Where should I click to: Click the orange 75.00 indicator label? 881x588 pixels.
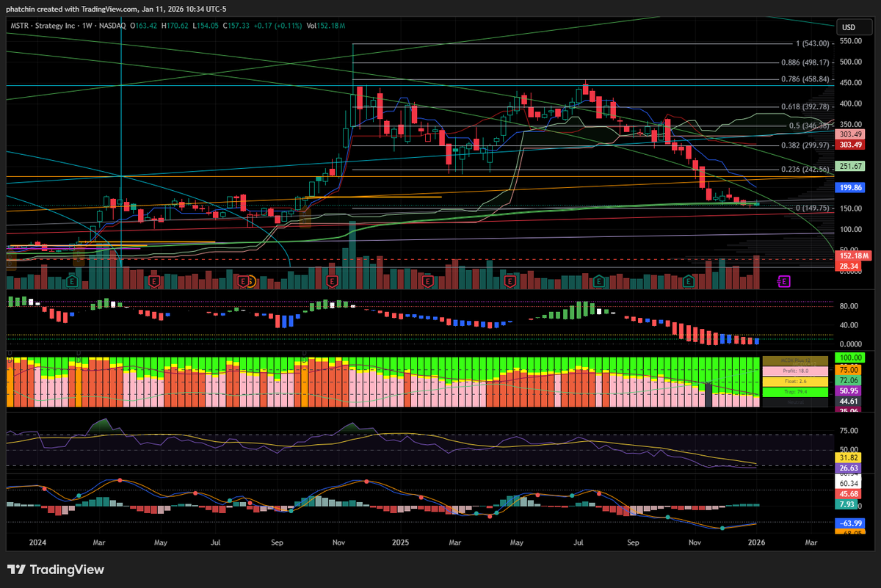coord(849,370)
